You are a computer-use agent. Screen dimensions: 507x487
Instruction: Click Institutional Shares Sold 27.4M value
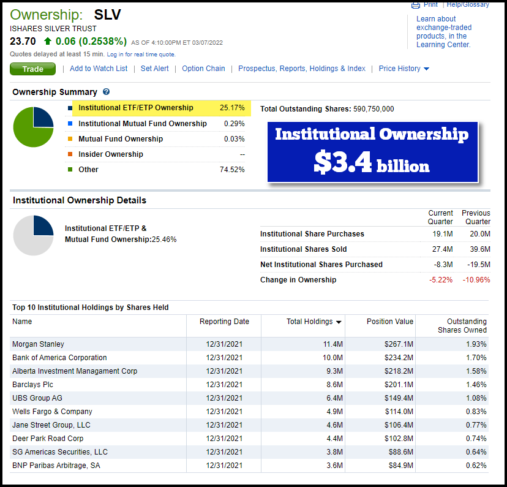coord(442,249)
